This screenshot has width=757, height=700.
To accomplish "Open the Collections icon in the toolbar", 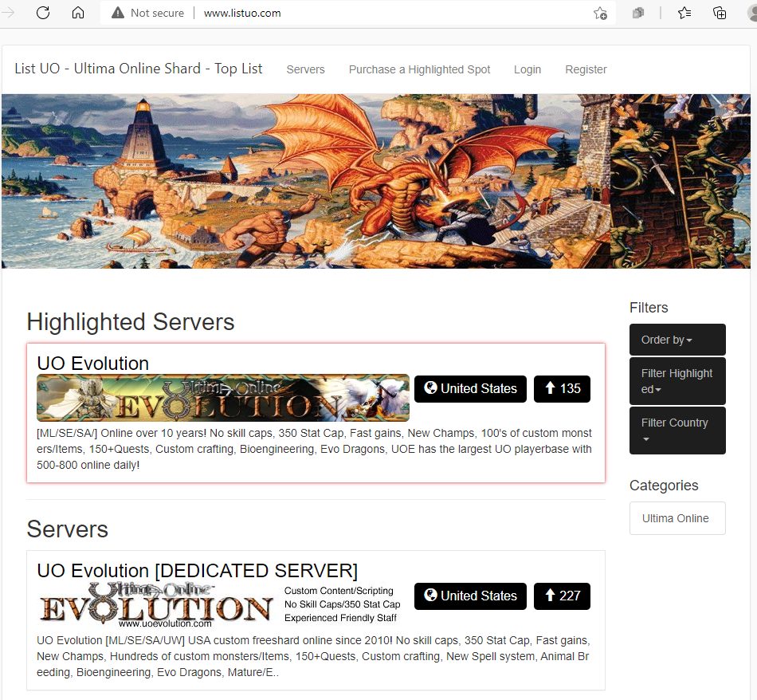I will click(x=720, y=13).
